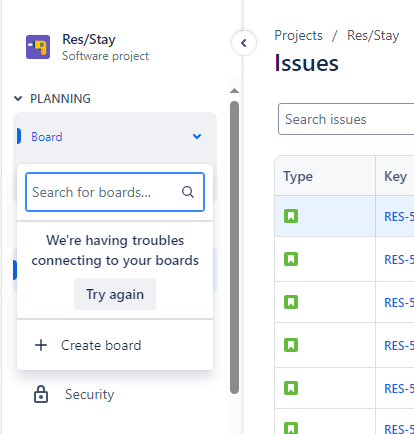Click the magnifier icon in board search
Screen dimensions: 414x434
[188, 192]
